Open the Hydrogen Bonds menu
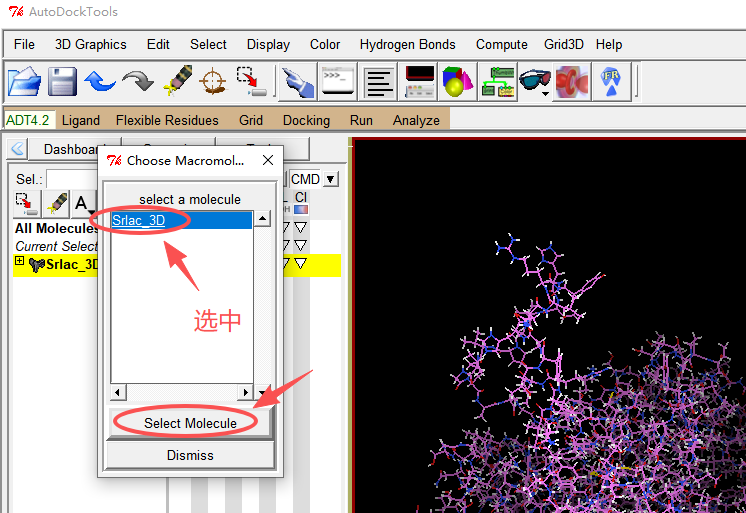 point(407,44)
